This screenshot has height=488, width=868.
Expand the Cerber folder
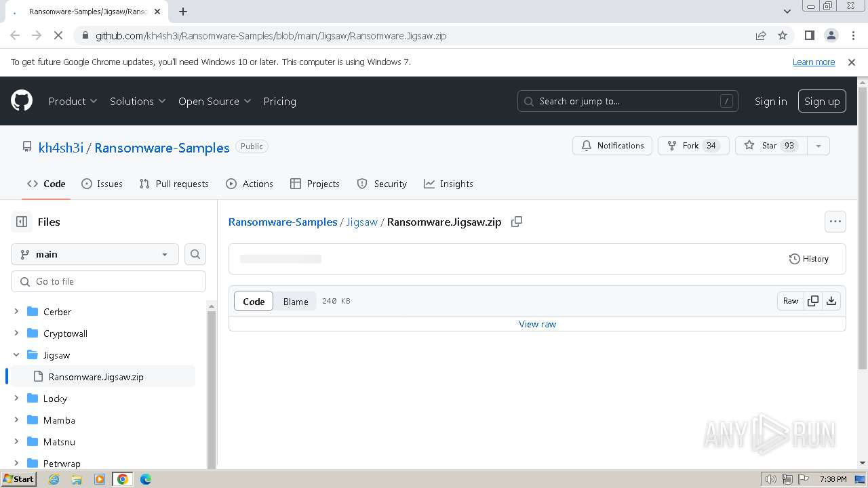pos(16,312)
